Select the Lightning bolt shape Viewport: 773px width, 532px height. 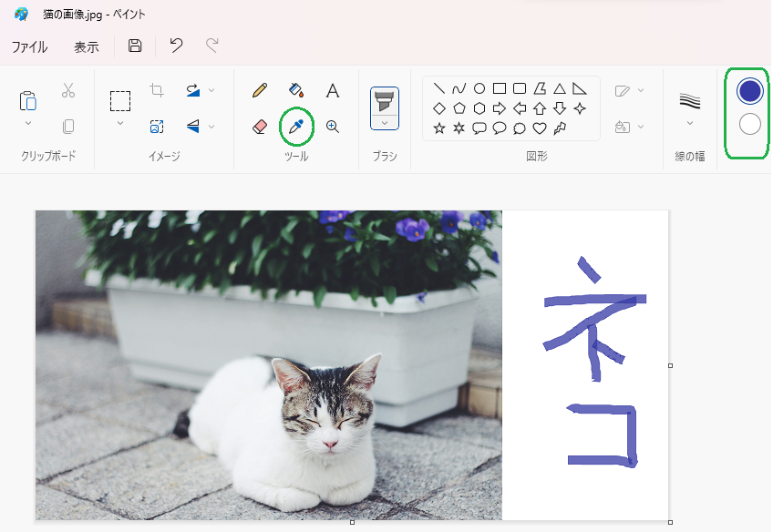click(560, 128)
